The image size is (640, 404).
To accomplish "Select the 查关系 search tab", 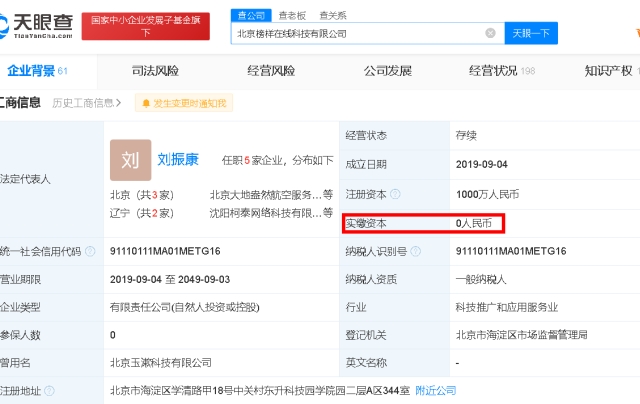I will pyautogui.click(x=333, y=16).
